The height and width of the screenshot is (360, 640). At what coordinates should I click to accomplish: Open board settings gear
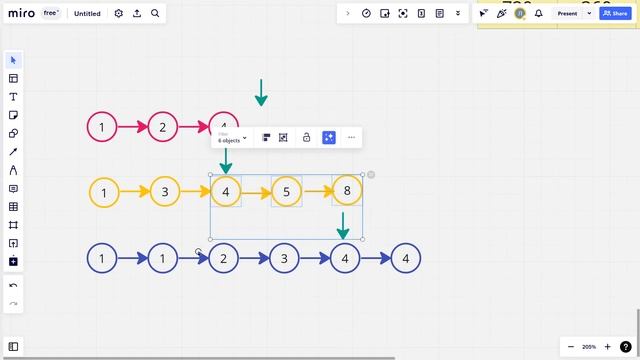[118, 13]
